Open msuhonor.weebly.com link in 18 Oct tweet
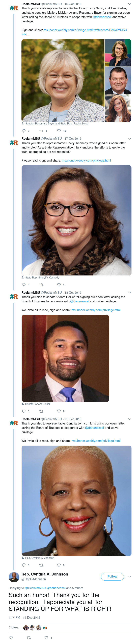The image size is (140, 644). pyautogui.click(x=96, y=310)
